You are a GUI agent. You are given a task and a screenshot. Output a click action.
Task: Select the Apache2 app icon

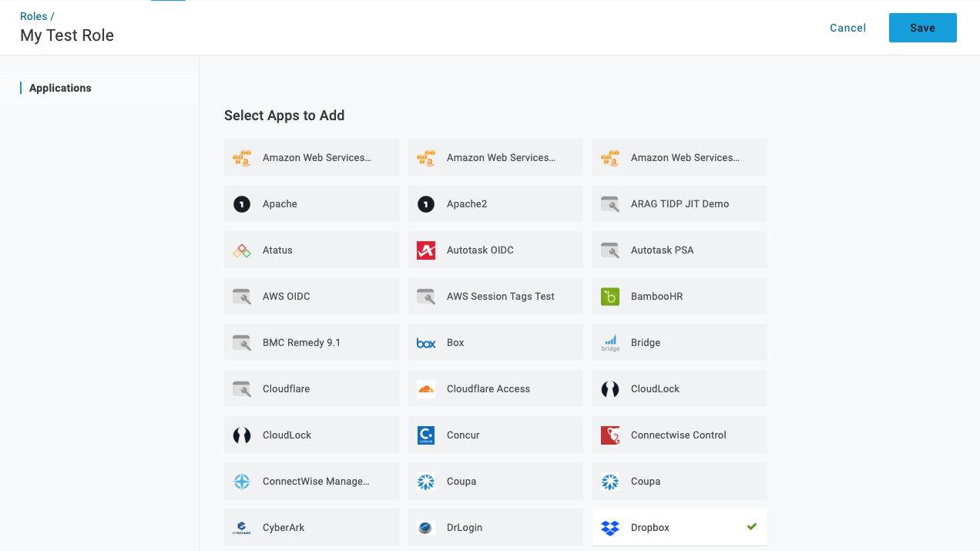[426, 204]
